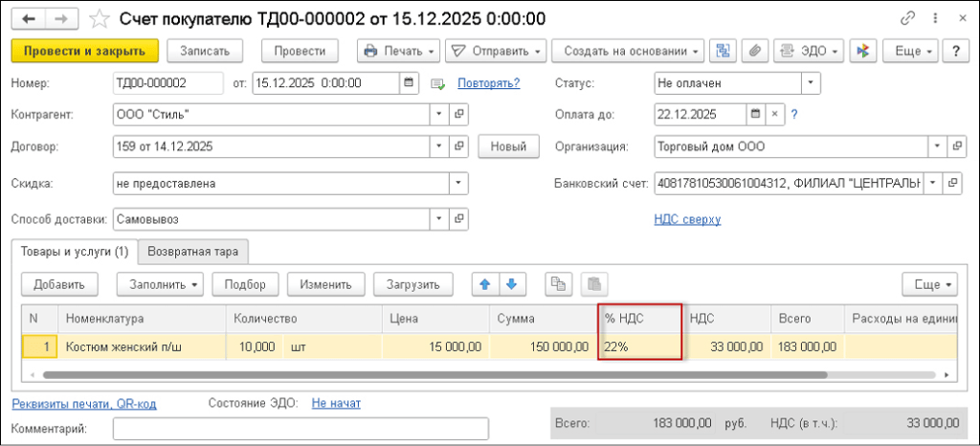The width and height of the screenshot is (980, 446).
Task: Move row down with blue down arrow
Action: pos(511,283)
